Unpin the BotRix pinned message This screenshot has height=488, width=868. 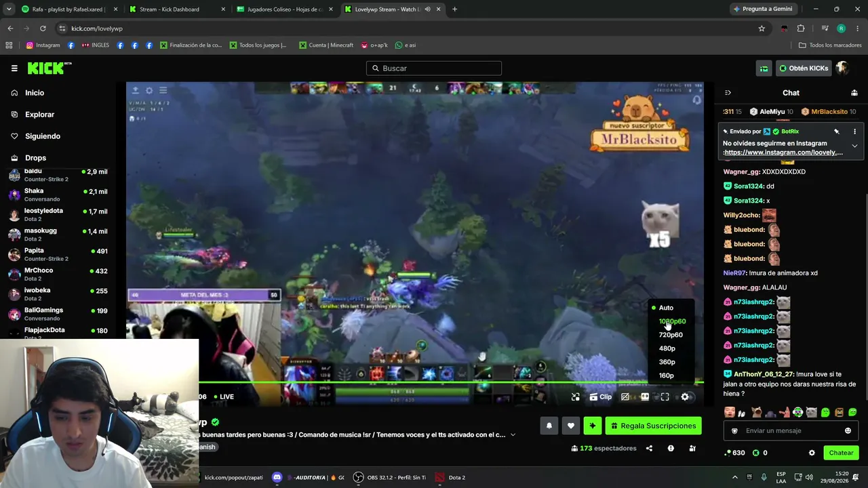pos(837,131)
